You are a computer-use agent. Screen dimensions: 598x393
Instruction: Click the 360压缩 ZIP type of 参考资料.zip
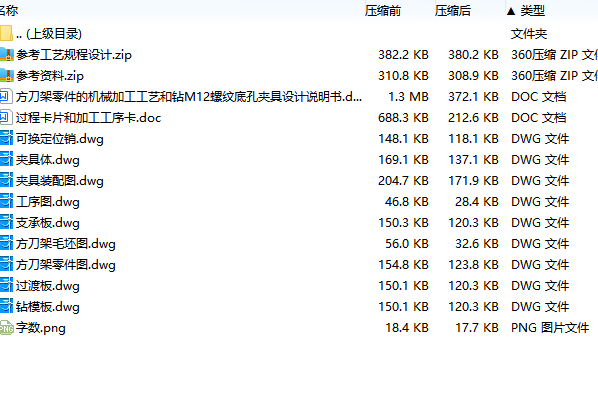[555, 76]
